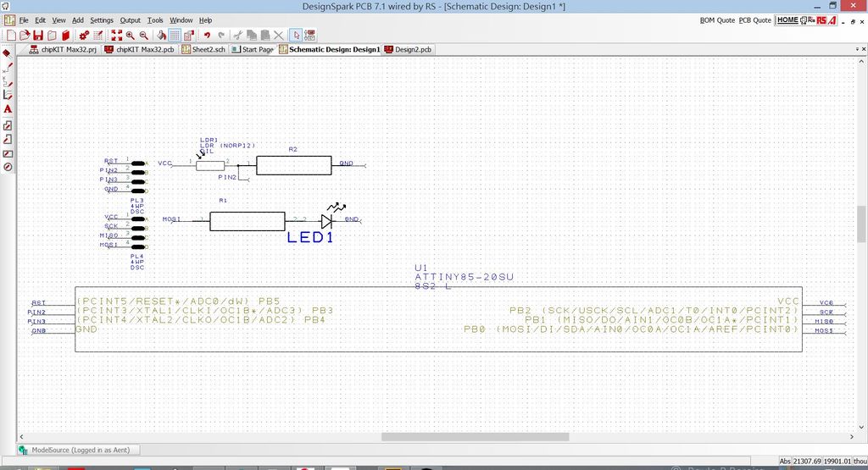Open the Help menu

pos(205,20)
